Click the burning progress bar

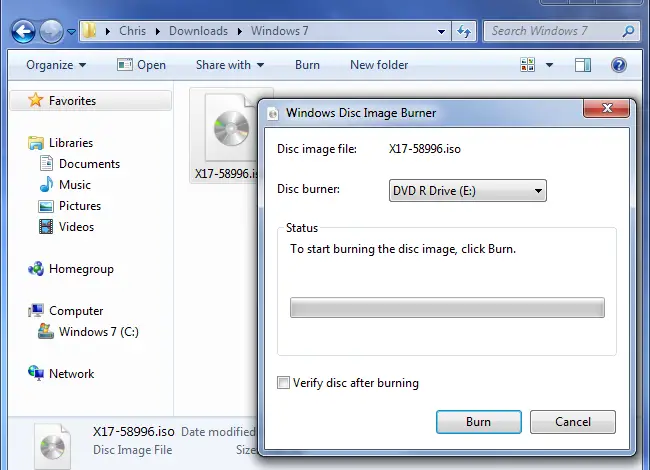pos(447,308)
